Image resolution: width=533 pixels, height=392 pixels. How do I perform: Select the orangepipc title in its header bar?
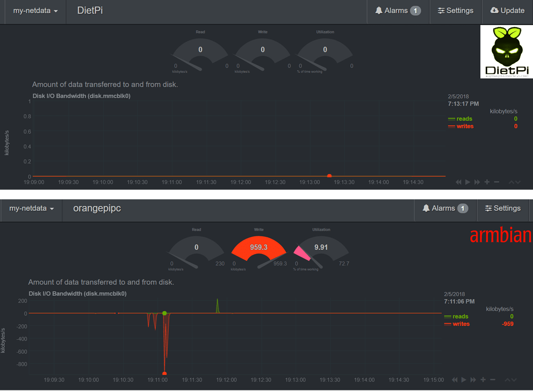click(x=96, y=209)
